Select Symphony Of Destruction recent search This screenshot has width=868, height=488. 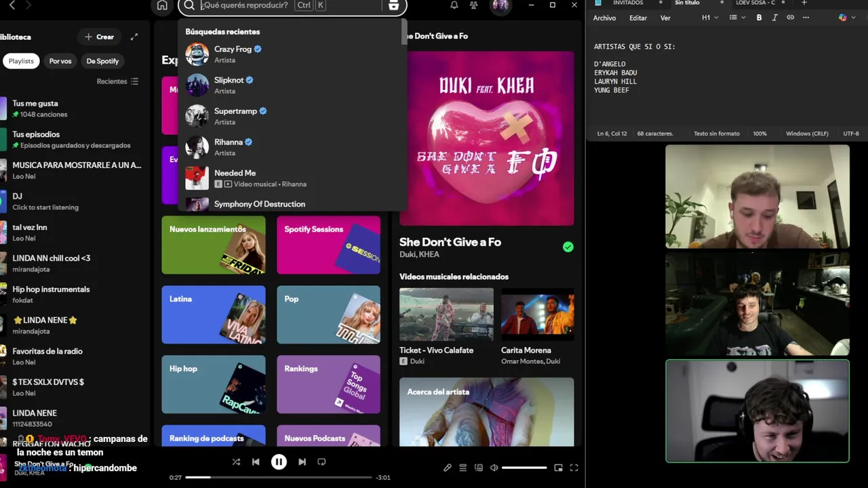click(x=292, y=204)
